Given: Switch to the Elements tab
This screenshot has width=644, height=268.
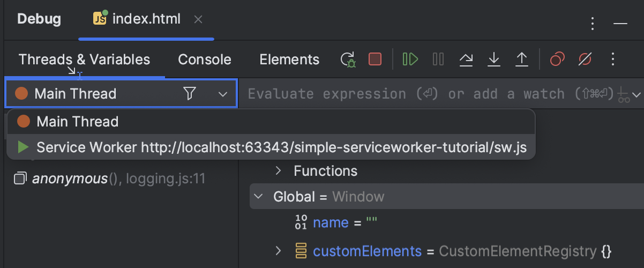Looking at the screenshot, I should coord(289,59).
